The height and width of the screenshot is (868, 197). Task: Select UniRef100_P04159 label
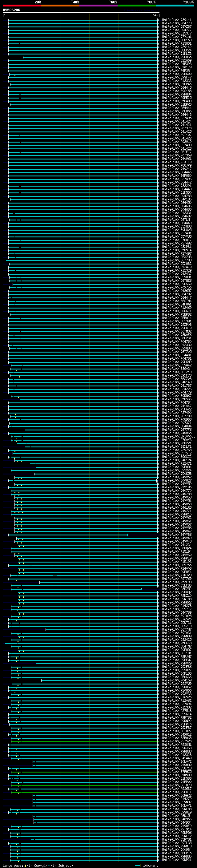coord(176,680)
